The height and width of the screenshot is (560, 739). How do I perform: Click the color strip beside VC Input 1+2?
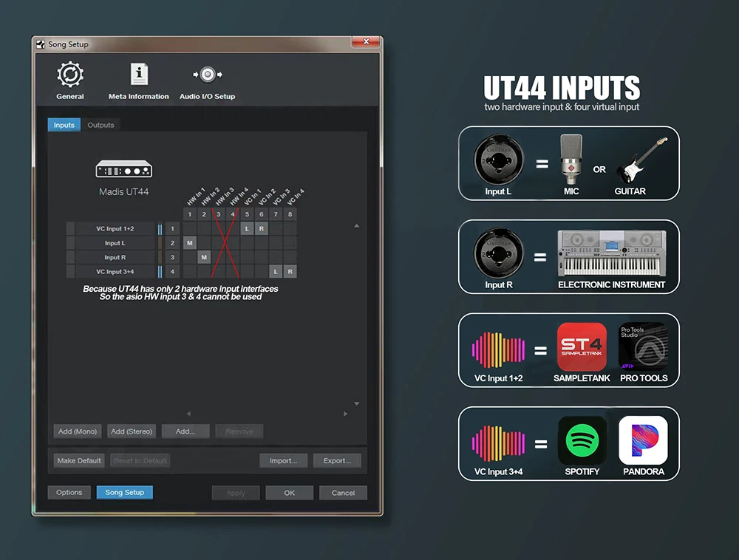tap(160, 229)
